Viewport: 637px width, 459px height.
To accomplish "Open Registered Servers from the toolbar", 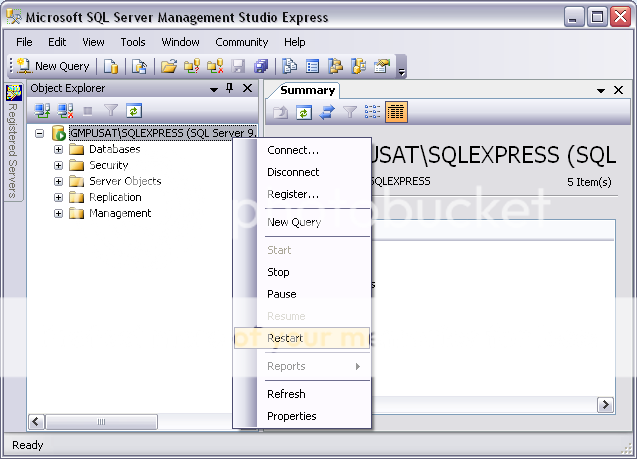I will pyautogui.click(x=289, y=66).
